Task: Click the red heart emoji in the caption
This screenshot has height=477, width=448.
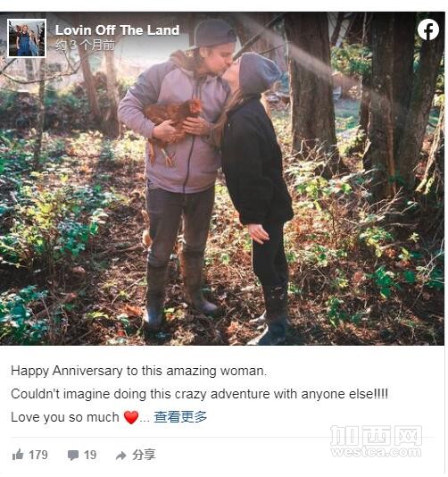Action: tap(131, 417)
